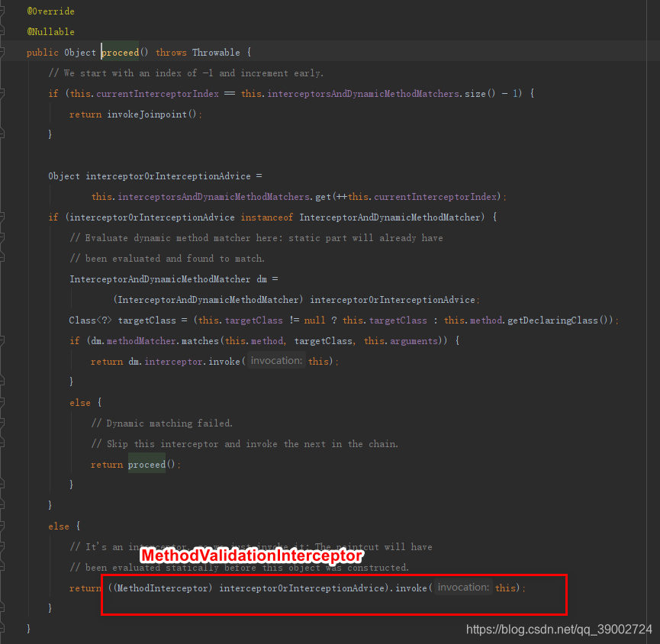The width and height of the screenshot is (660, 644).
Task: Click the matches method call
Action: pos(201,341)
